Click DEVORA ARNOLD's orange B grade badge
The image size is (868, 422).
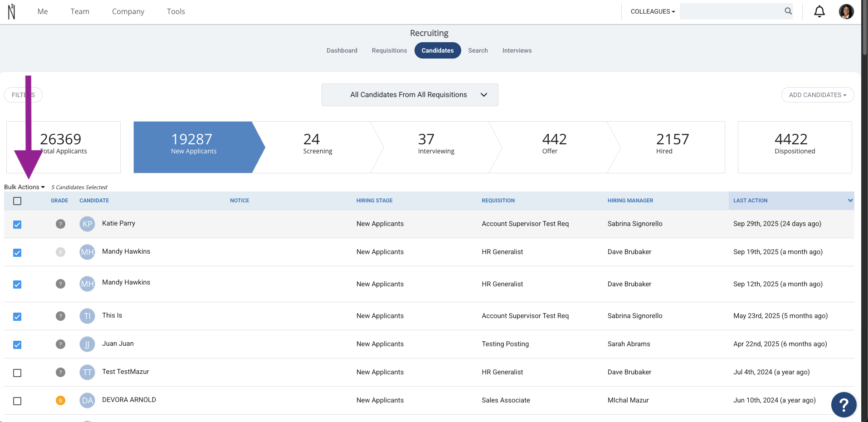tap(60, 400)
